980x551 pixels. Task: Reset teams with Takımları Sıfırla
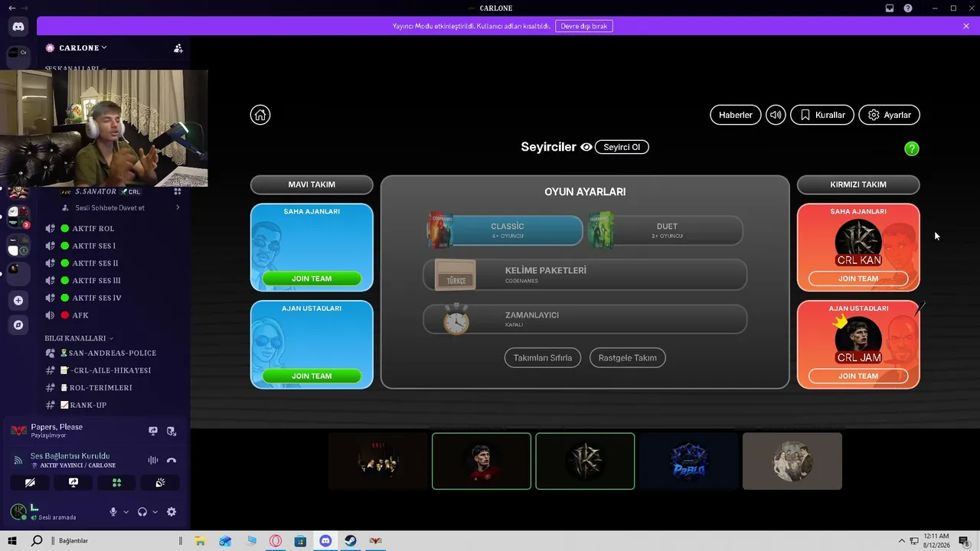pyautogui.click(x=543, y=357)
